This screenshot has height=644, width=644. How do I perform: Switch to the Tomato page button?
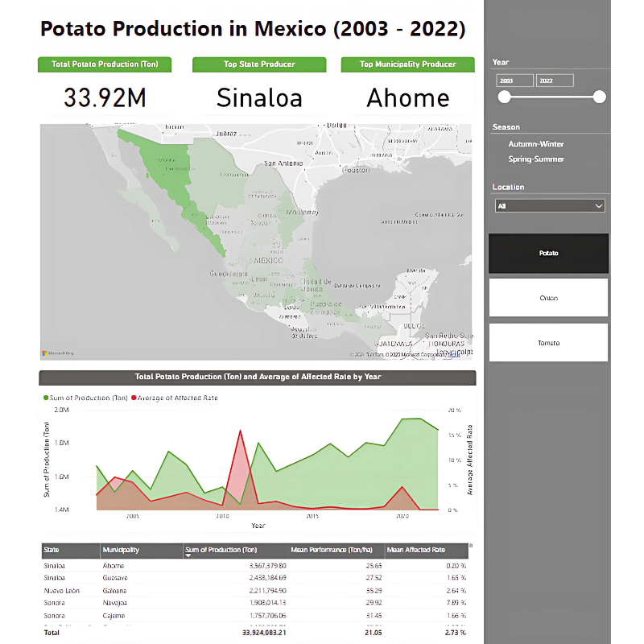[548, 343]
